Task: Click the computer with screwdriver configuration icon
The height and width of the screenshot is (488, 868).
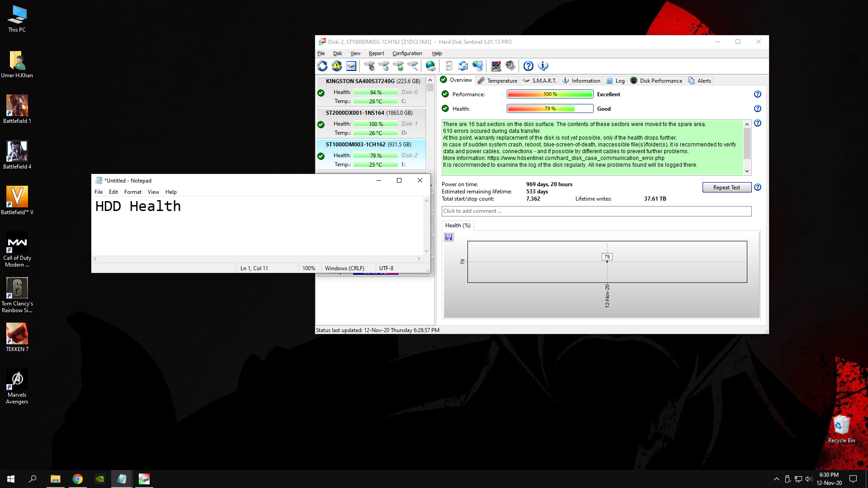Action: click(496, 66)
